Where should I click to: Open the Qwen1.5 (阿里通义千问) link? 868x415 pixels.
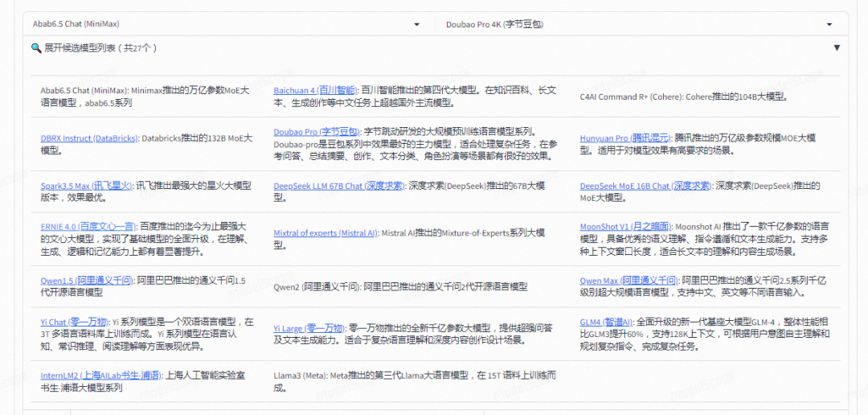click(x=87, y=281)
